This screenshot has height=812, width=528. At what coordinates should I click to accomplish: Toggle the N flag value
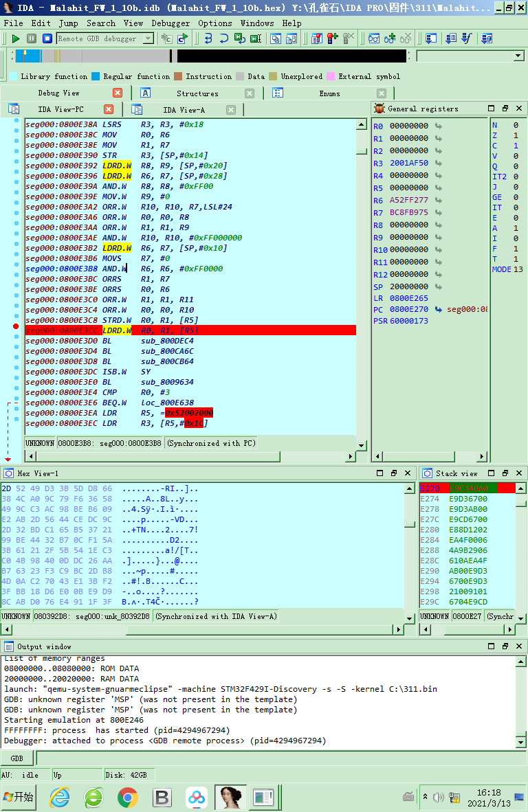(x=516, y=125)
